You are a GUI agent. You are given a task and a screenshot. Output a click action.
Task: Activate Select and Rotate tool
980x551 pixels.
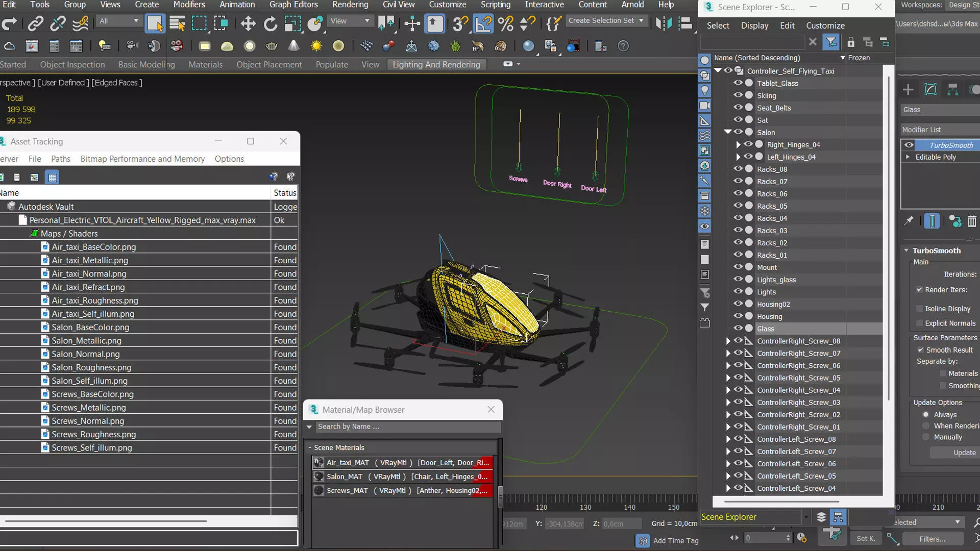[271, 23]
